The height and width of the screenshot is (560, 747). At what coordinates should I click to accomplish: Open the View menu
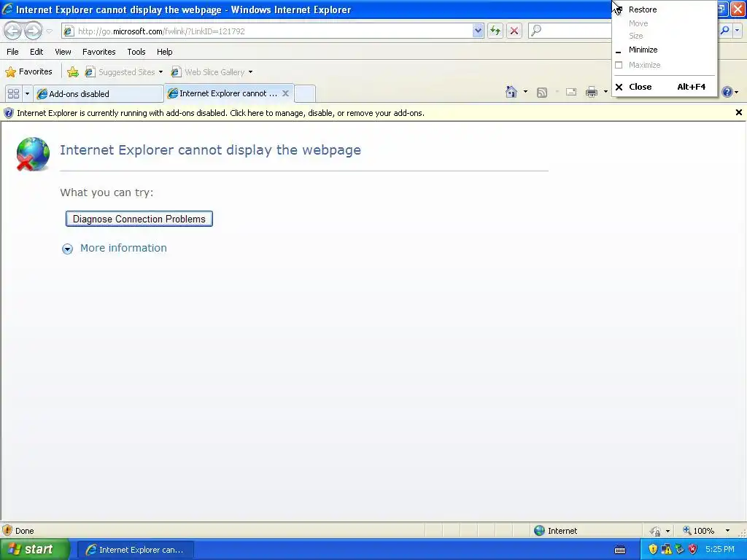(x=63, y=52)
